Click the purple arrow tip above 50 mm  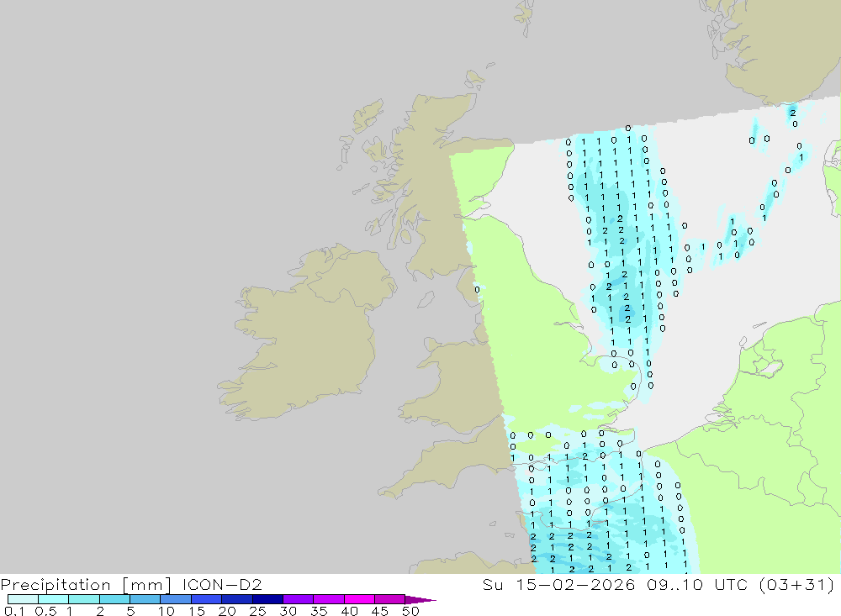tap(420, 599)
